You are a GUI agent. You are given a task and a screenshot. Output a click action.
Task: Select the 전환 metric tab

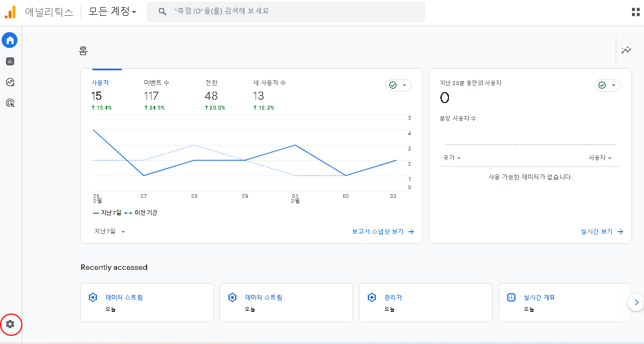(x=215, y=95)
